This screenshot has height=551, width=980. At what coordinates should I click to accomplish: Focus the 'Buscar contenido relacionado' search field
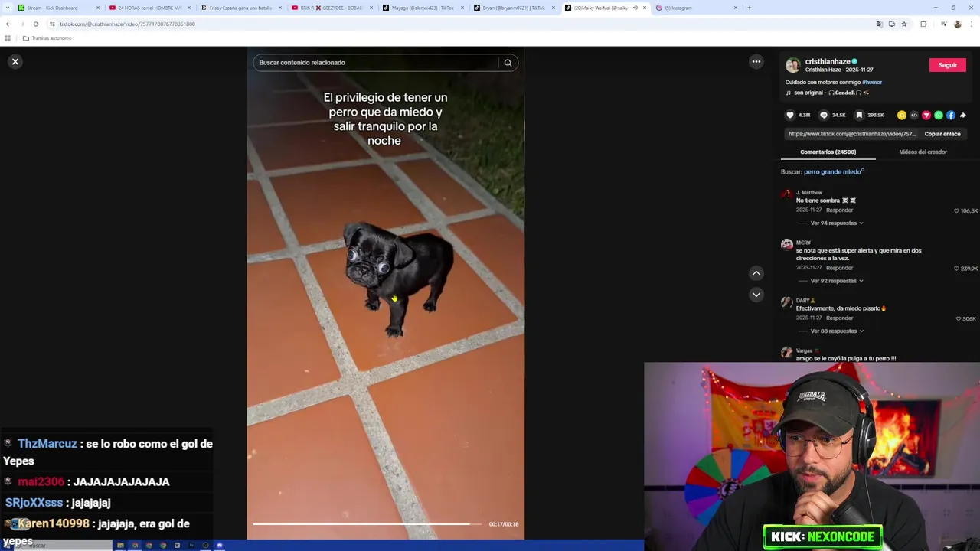(375, 63)
